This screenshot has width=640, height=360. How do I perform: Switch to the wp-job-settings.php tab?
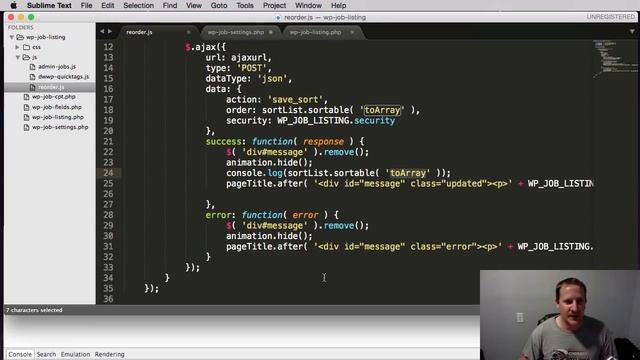[236, 32]
